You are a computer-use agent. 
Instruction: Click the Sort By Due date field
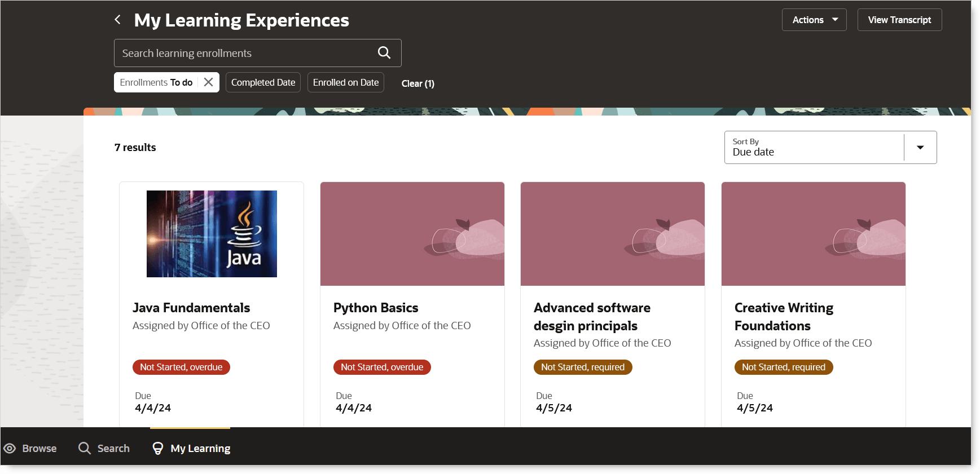[814, 148]
